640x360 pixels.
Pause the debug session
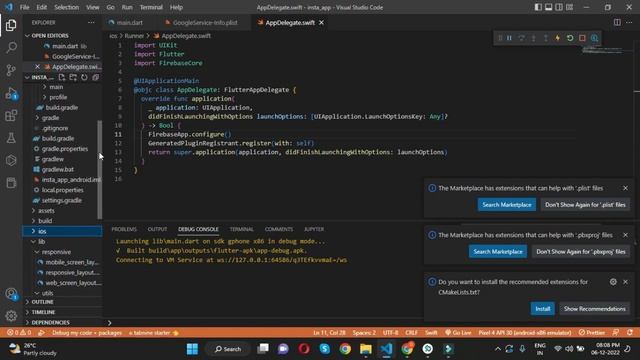(509, 38)
